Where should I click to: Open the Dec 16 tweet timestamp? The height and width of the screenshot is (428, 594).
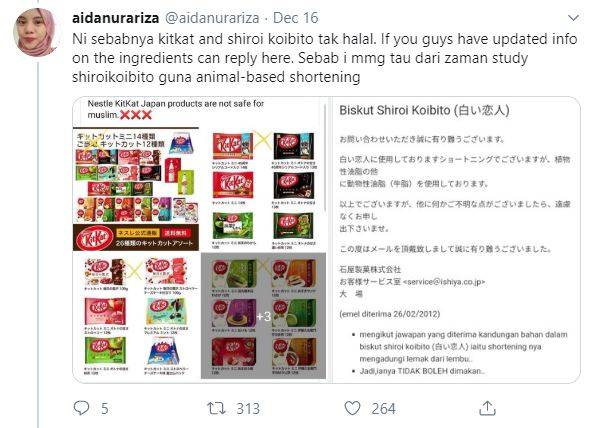[295, 18]
